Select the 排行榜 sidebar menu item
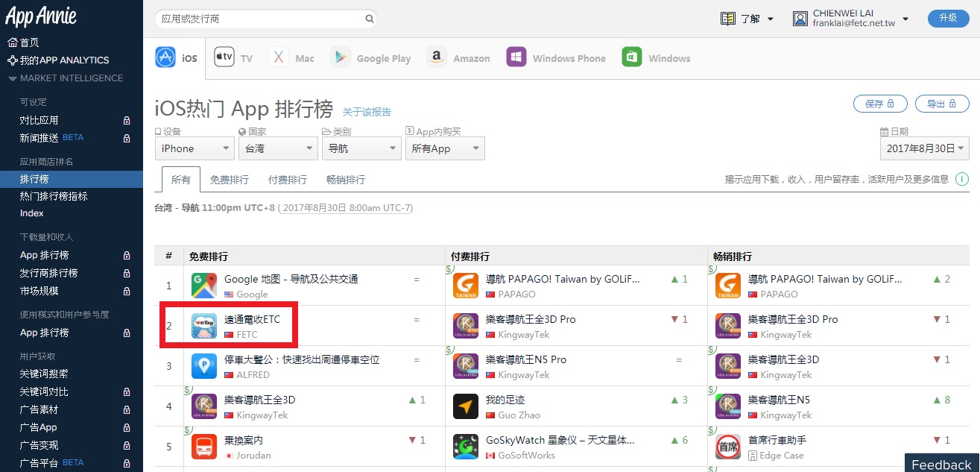 tap(34, 179)
